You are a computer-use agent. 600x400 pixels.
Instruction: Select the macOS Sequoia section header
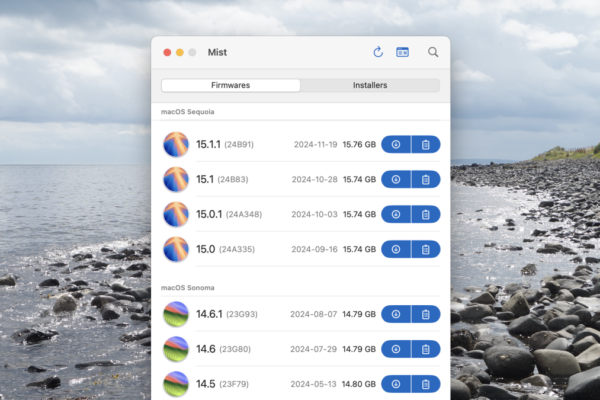[x=188, y=112]
